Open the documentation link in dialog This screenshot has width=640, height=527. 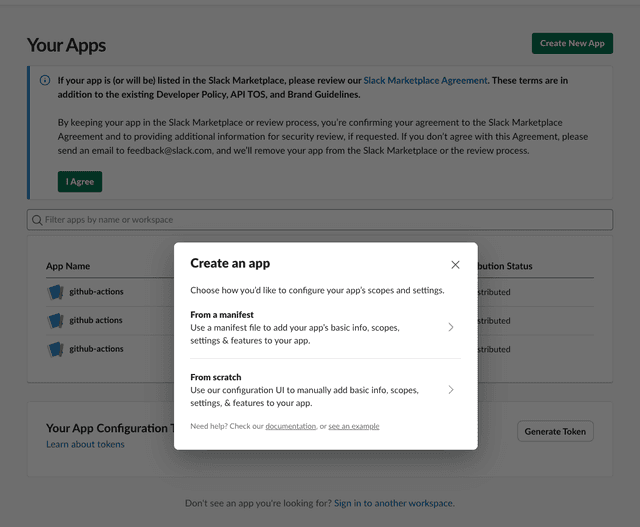pos(291,426)
